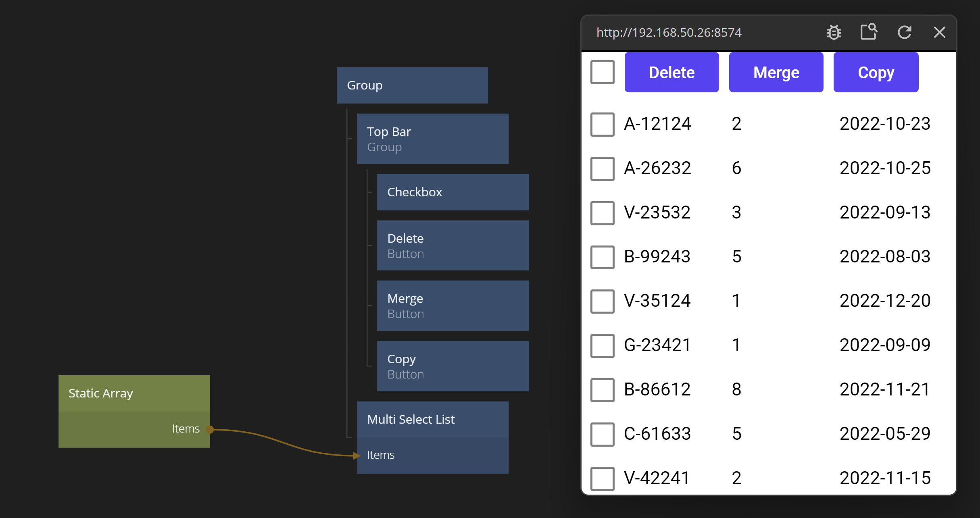This screenshot has width=980, height=518.
Task: Click the preview URL address text
Action: tap(669, 32)
